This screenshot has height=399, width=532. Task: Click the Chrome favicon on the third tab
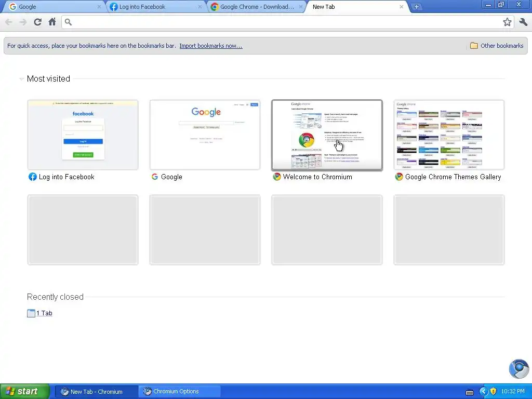pyautogui.click(x=215, y=7)
